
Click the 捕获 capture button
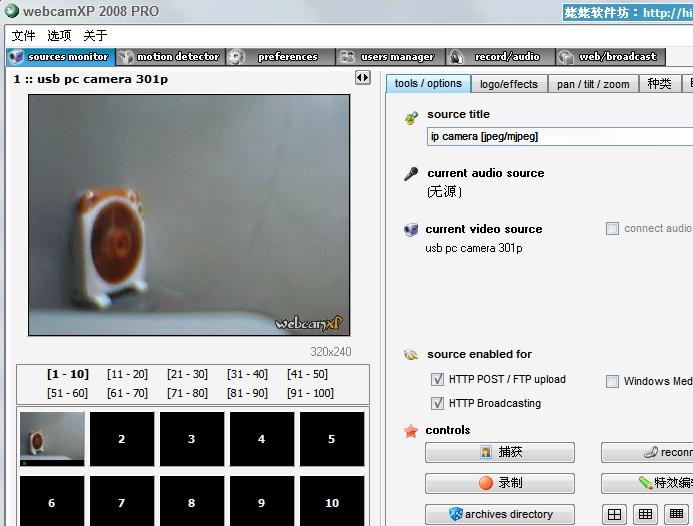tap(500, 452)
